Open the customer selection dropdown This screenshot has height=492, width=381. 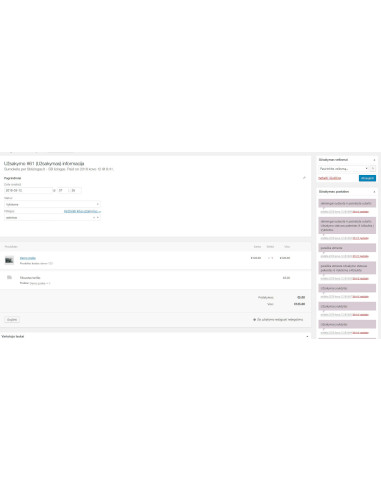click(52, 218)
